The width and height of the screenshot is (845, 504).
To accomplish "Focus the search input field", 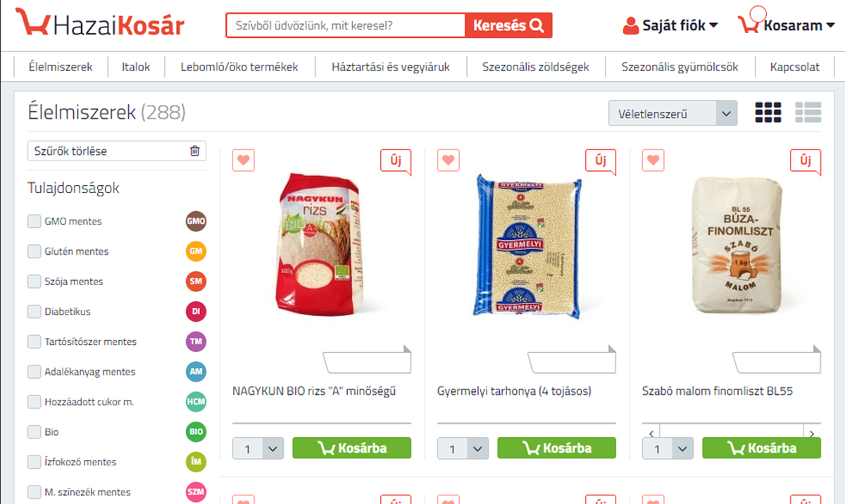I will pos(346,26).
